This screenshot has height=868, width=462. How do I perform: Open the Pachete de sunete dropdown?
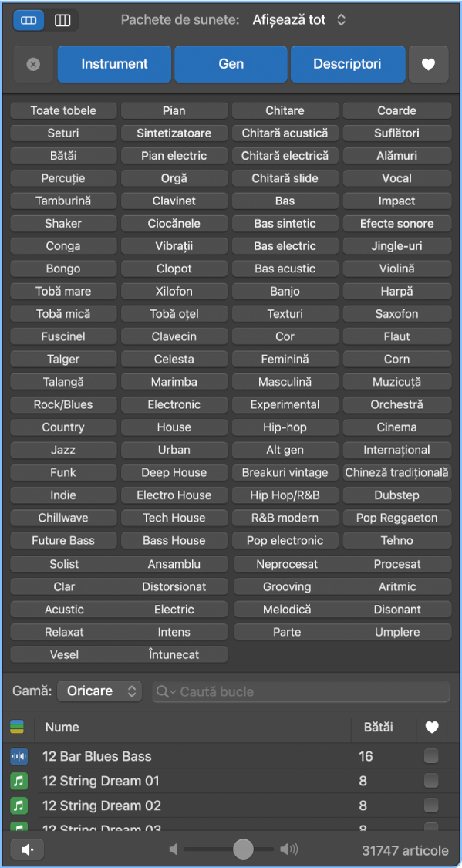[x=298, y=21]
